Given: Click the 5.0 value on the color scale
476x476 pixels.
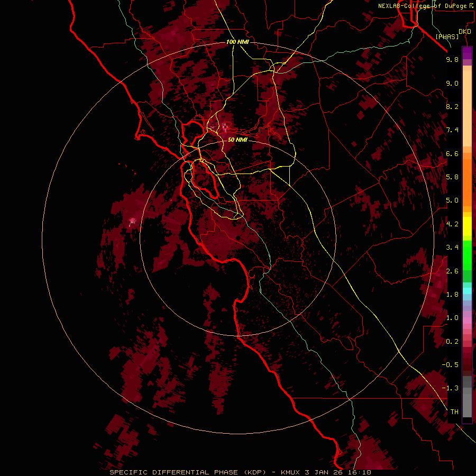Looking at the screenshot, I should pos(452,200).
